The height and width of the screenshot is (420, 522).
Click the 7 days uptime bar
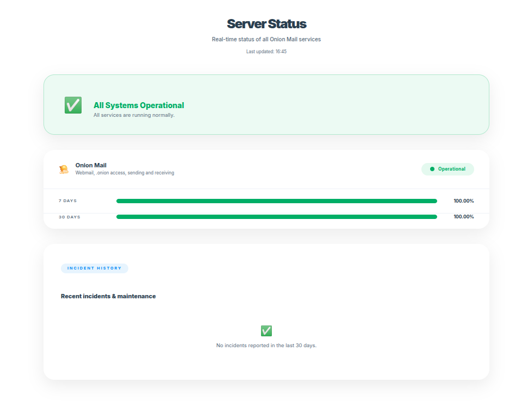(x=277, y=201)
